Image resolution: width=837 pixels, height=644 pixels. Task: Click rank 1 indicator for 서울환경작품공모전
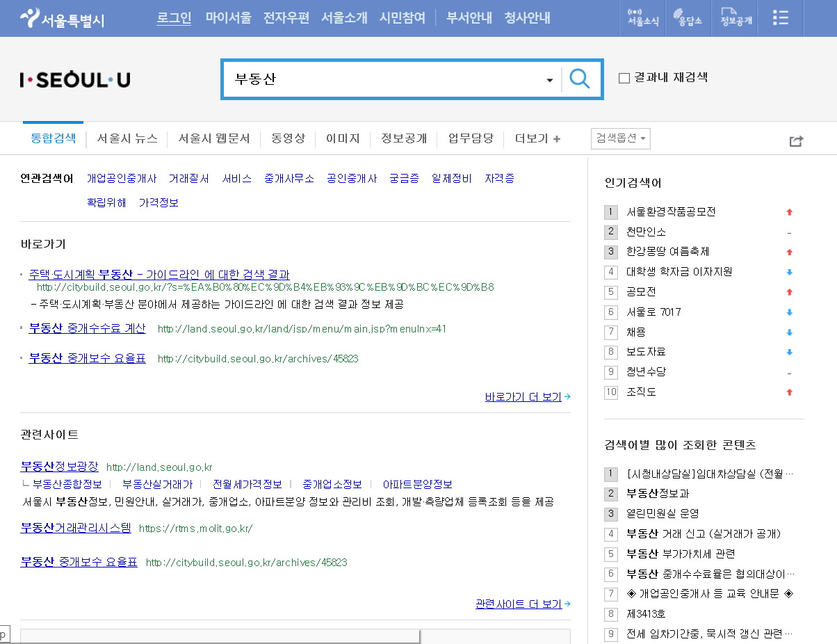coord(610,211)
